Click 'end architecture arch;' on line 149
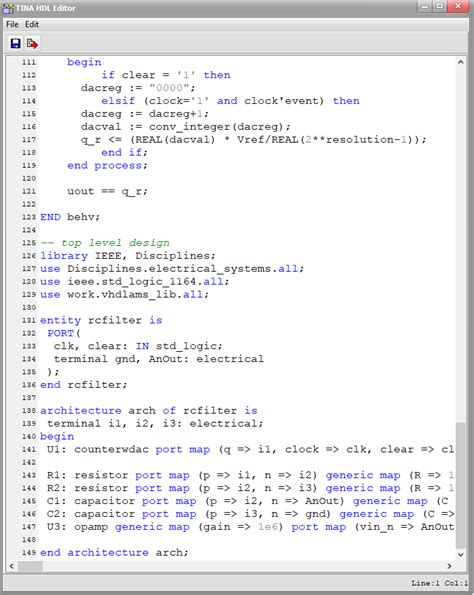 point(114,552)
